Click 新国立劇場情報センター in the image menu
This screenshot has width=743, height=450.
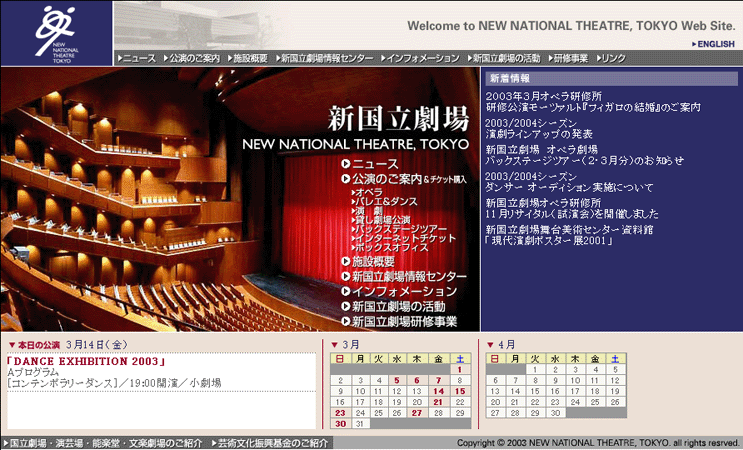(x=404, y=277)
